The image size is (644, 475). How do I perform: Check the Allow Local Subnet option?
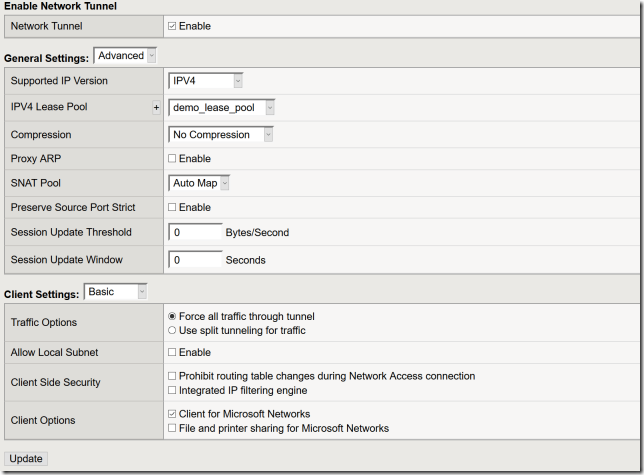pos(173,353)
